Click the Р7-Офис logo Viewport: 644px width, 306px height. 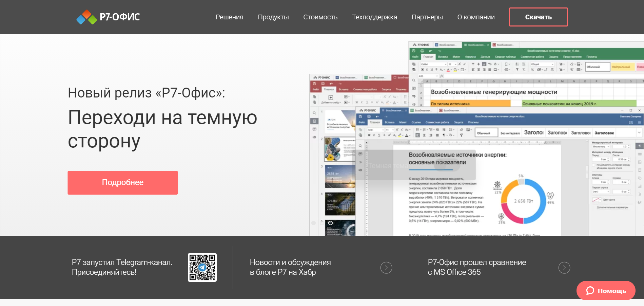(x=108, y=17)
